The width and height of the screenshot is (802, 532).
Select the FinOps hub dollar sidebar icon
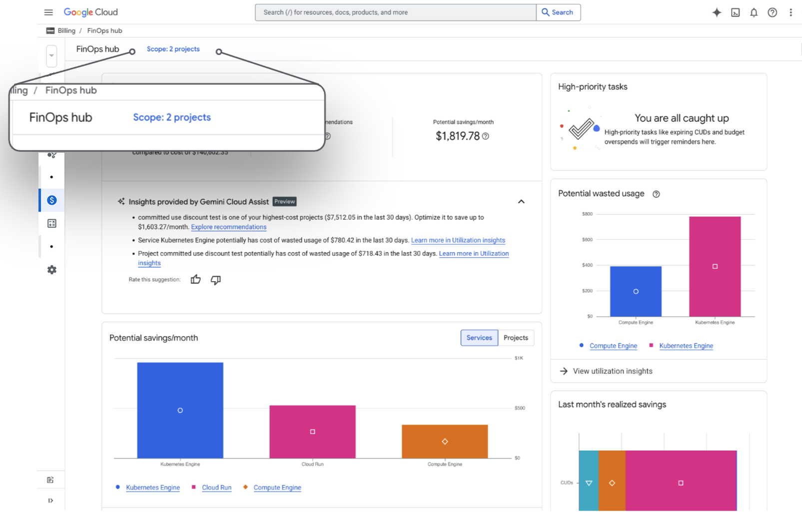[x=52, y=200]
